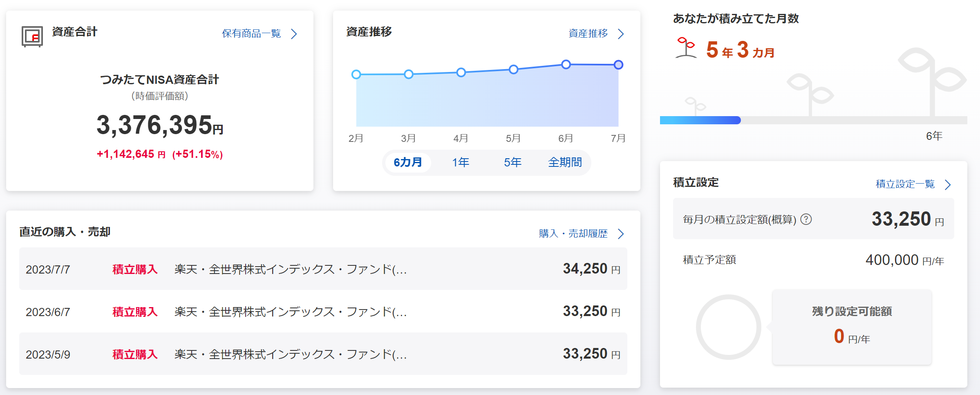Click the April data point on chart

(x=461, y=72)
